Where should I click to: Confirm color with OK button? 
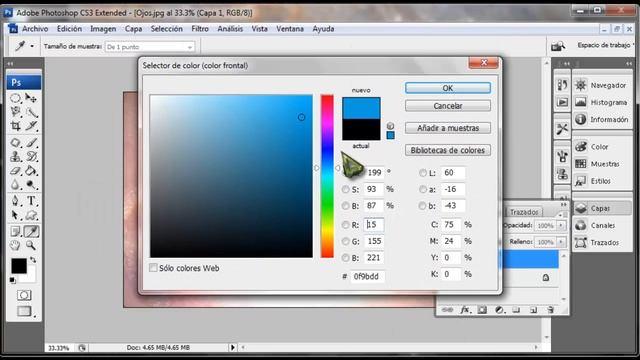(448, 88)
